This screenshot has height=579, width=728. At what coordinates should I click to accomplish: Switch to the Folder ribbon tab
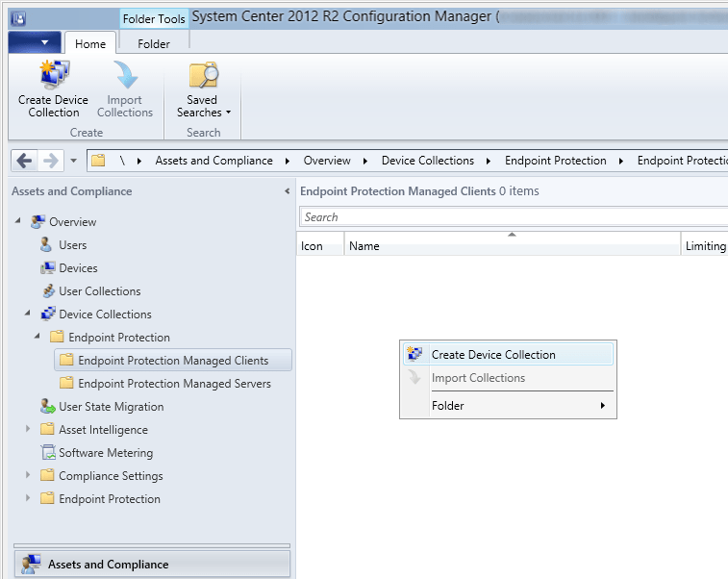coord(154,43)
